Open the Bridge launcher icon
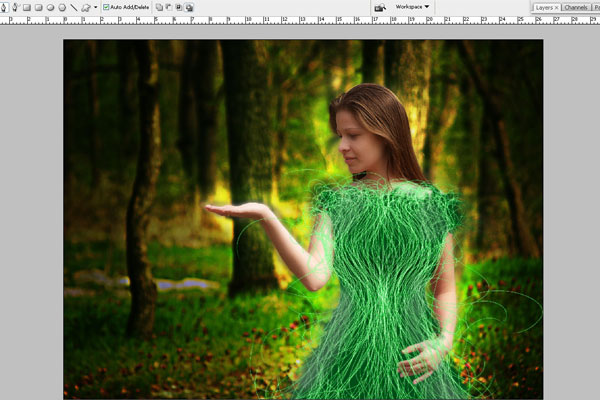 pyautogui.click(x=380, y=7)
